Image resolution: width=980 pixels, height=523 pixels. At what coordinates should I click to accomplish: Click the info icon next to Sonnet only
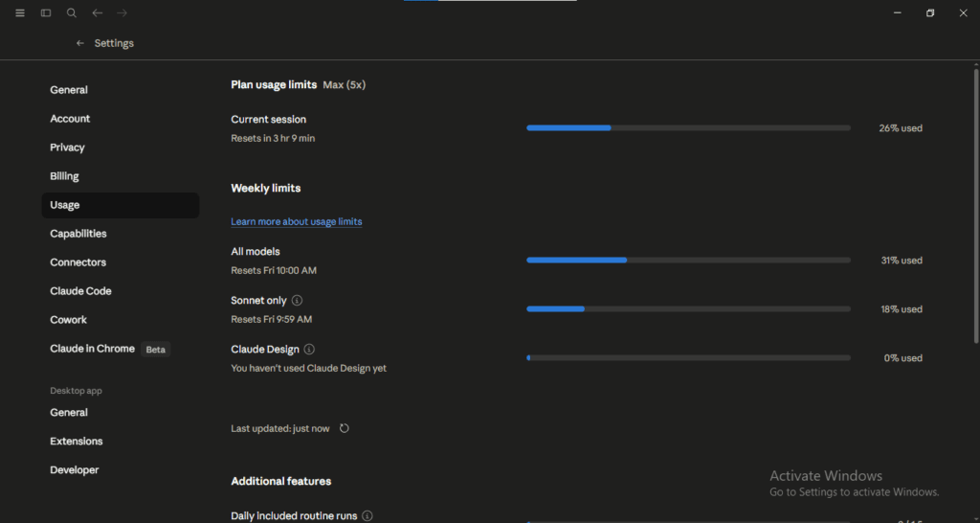coord(298,300)
